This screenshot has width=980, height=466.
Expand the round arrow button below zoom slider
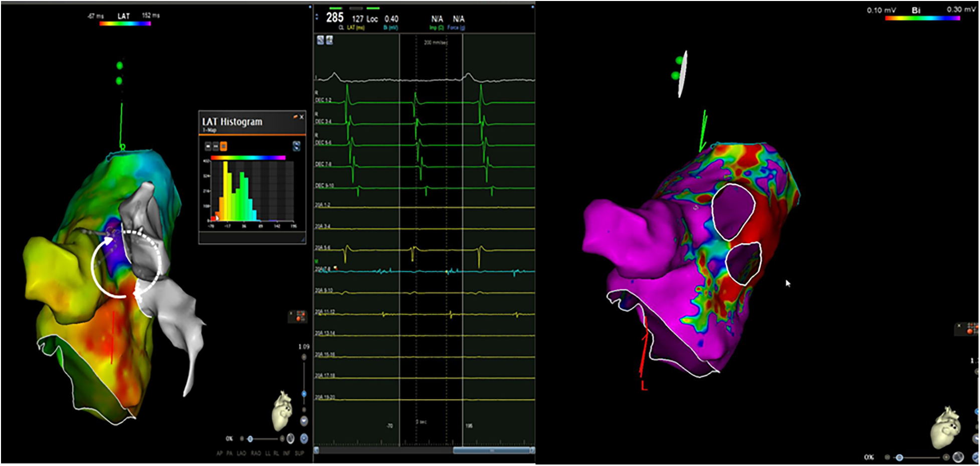(304, 421)
